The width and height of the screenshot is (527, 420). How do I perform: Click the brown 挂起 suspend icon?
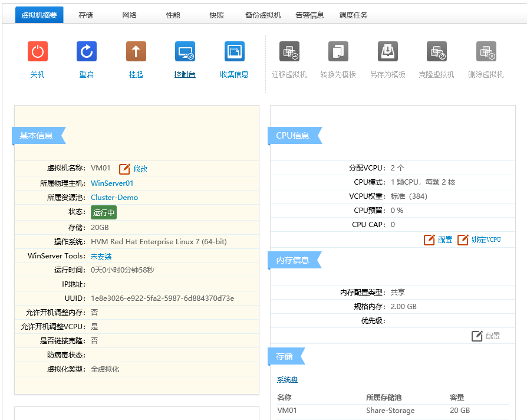pos(136,51)
